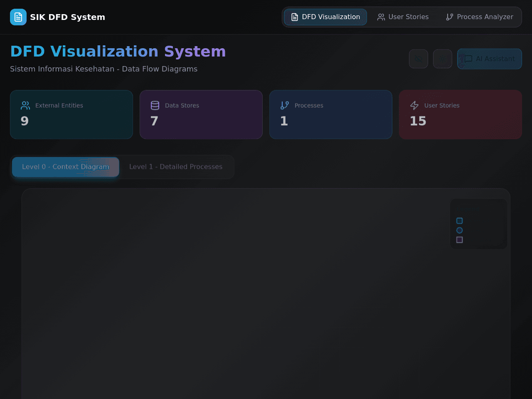Select the User Stories card count 15

pos(418,121)
